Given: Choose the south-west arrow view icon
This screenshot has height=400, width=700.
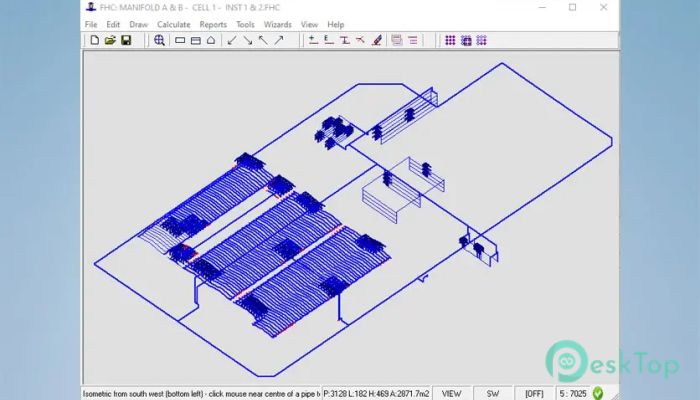Looking at the screenshot, I should point(232,41).
